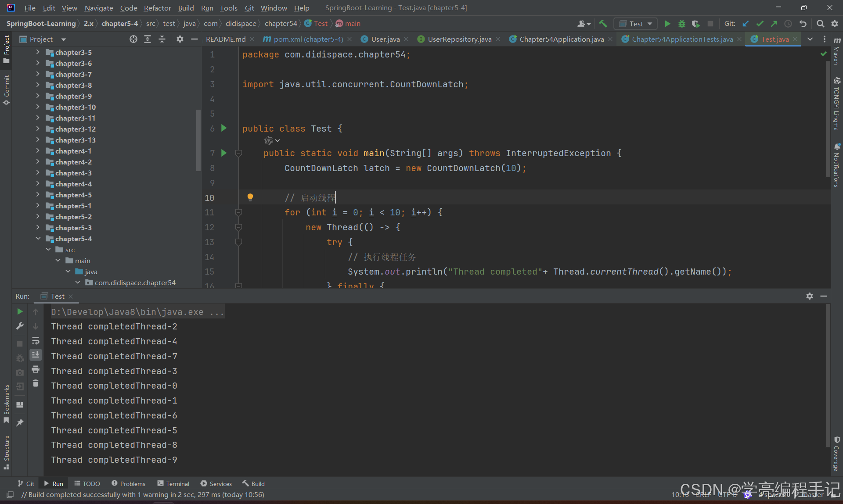The width and height of the screenshot is (843, 504).
Task: Switch to Chapter54Application.java tab
Action: [562, 39]
